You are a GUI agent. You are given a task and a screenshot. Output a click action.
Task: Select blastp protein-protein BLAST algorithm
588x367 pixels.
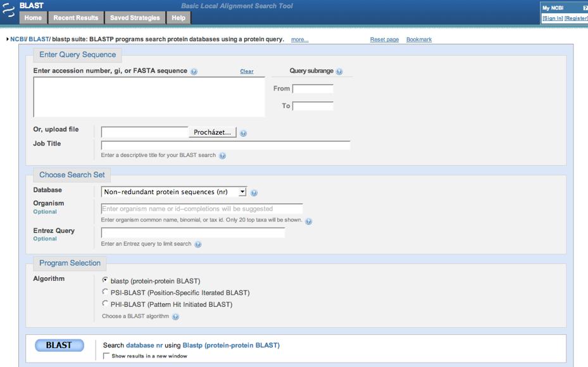click(105, 280)
